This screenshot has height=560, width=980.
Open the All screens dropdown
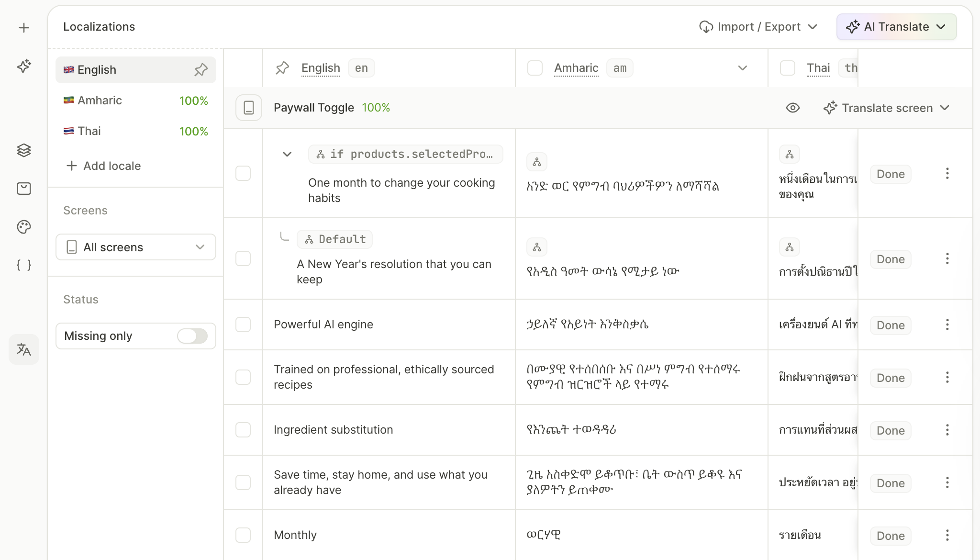pos(136,247)
